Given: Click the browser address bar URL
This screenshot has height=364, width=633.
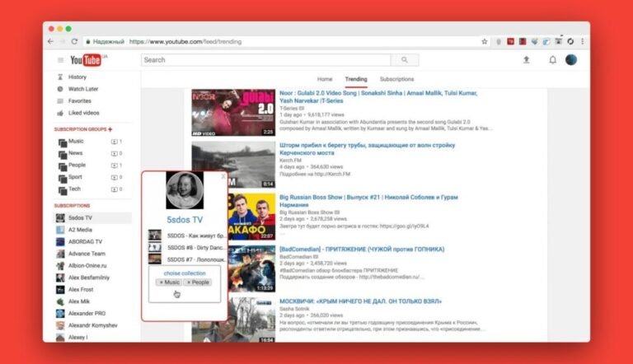Looking at the screenshot, I should coord(185,41).
